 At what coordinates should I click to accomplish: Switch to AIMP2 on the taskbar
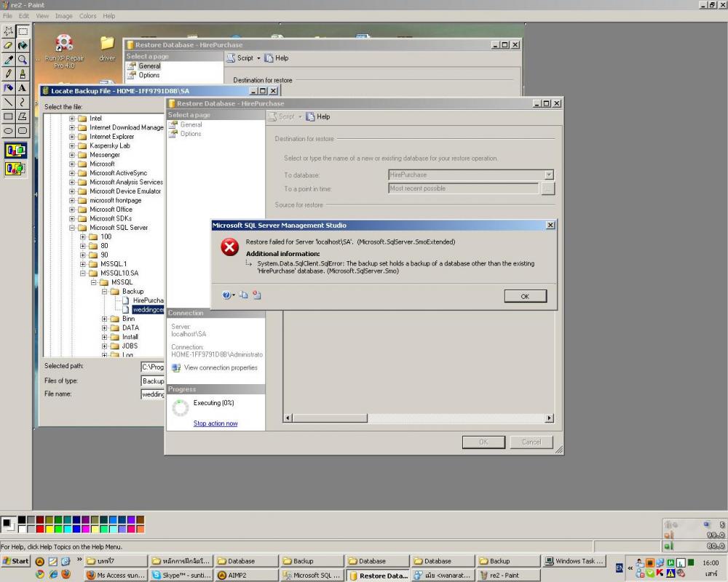tap(245, 575)
